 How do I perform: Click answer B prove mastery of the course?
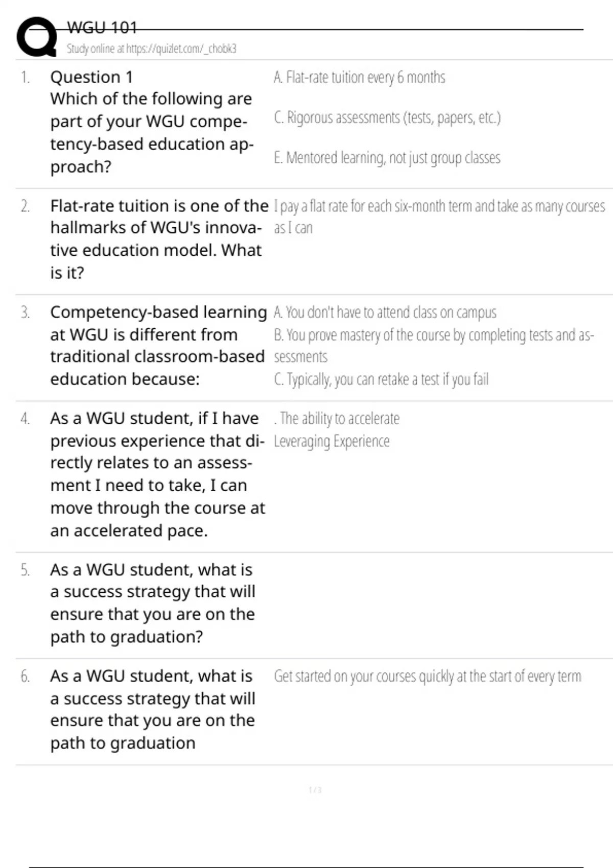433,335
